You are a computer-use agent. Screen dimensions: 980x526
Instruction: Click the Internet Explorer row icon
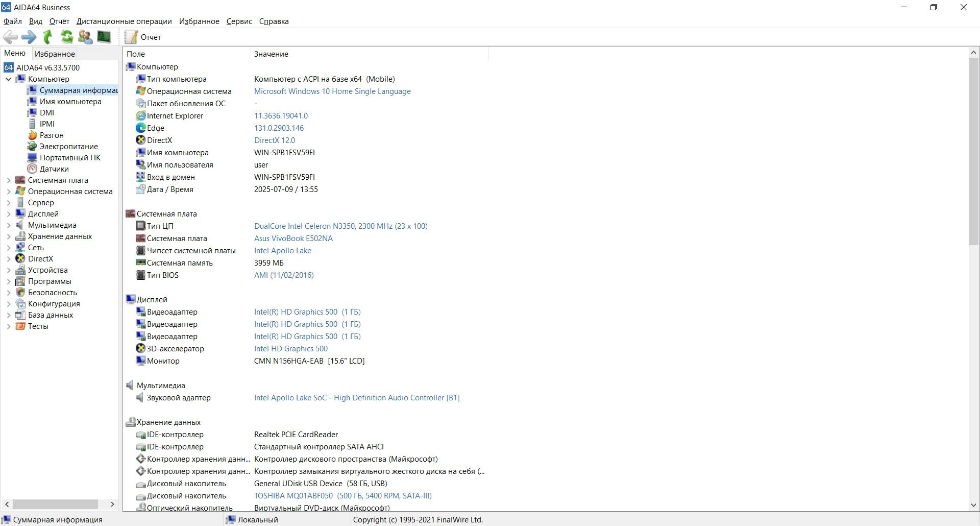pyautogui.click(x=140, y=116)
